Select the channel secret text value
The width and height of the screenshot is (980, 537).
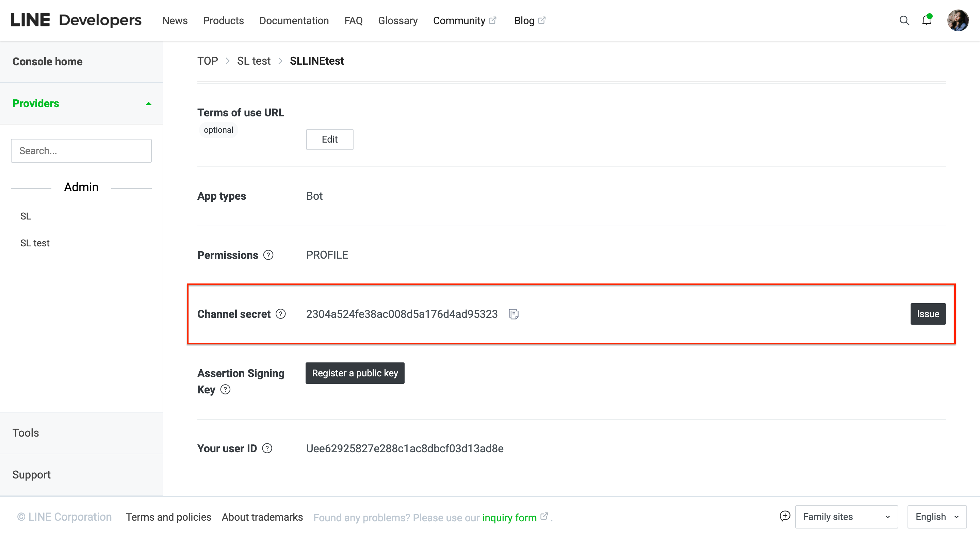[x=402, y=314]
